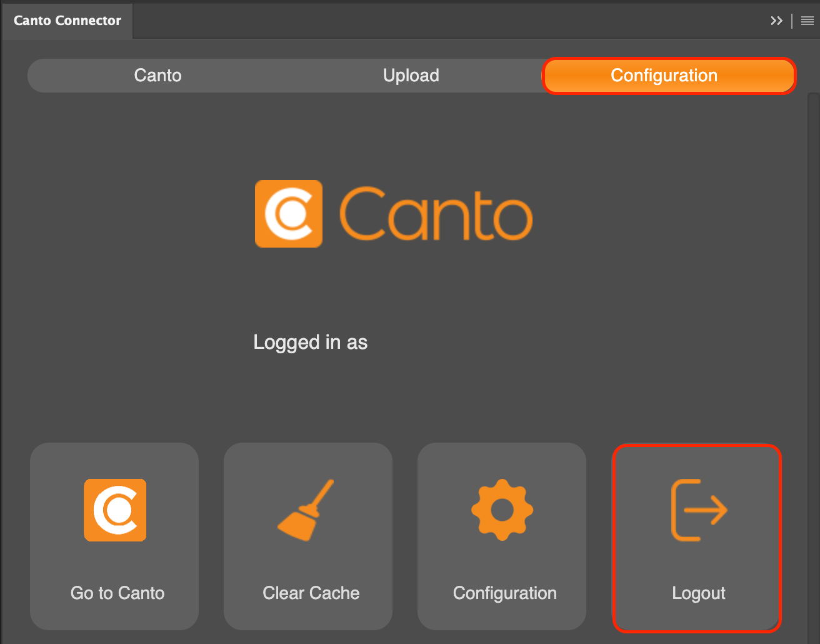
Task: Click the large orange Canto wordmark
Action: pos(436,214)
